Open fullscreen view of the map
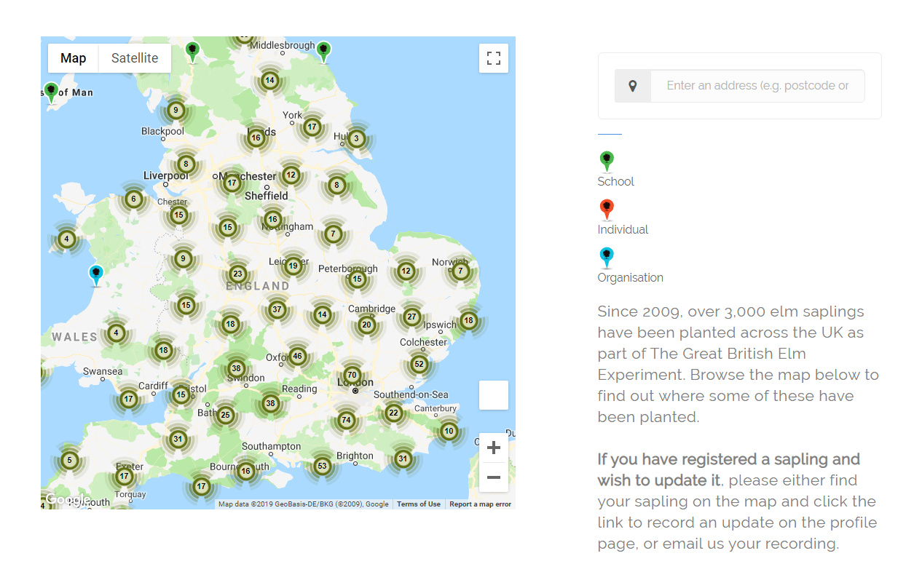922x588 pixels. coord(494,58)
